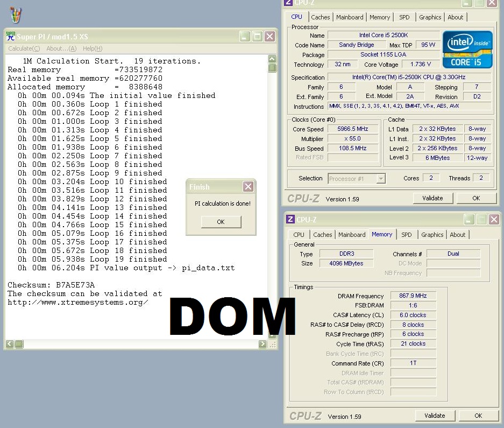This screenshot has width=504, height=428.
Task: Switch to Mainboard tab in upper CPU-Z
Action: coord(350,17)
